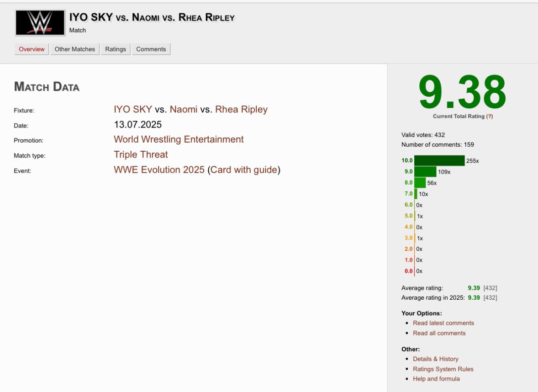Open Ratings System Rules link
Viewport: 538px width, 392px height.
click(x=443, y=369)
